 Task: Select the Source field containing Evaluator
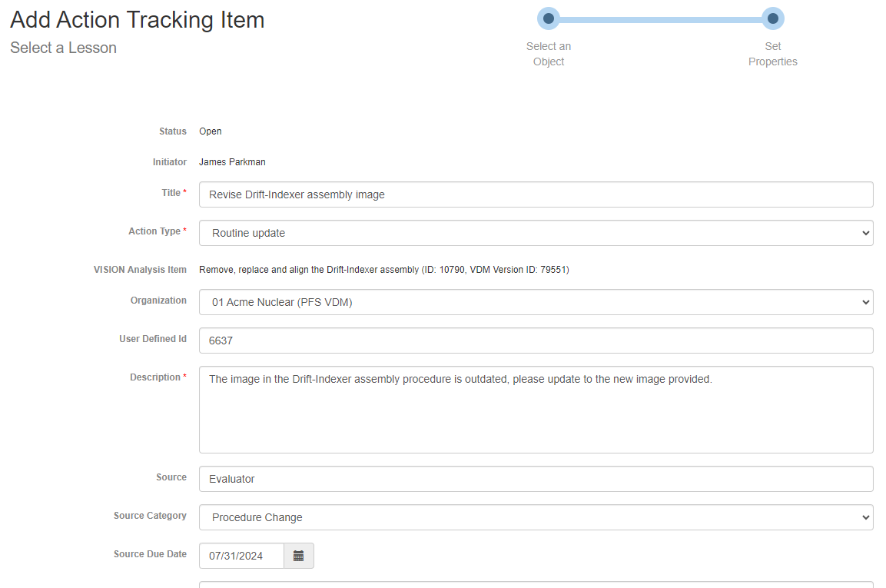536,479
